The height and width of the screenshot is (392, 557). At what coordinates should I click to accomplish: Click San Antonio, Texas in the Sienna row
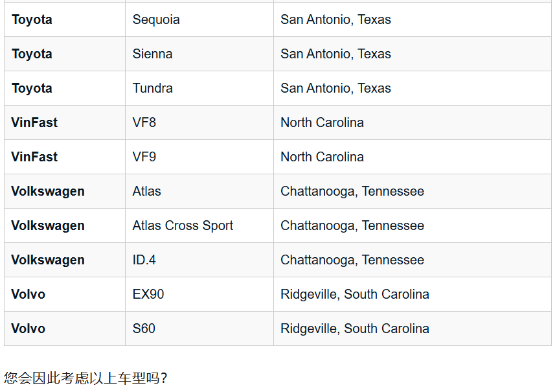coord(335,54)
